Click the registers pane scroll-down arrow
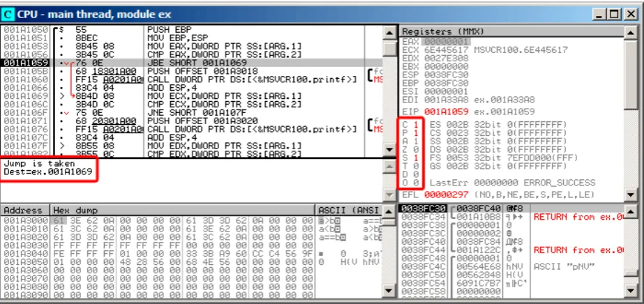 pyautogui.click(x=630, y=195)
